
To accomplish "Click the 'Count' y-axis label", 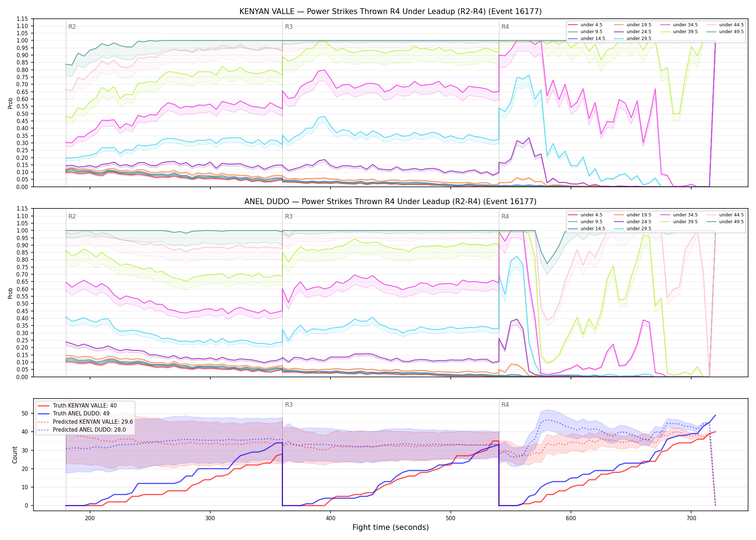I will coord(15,455).
